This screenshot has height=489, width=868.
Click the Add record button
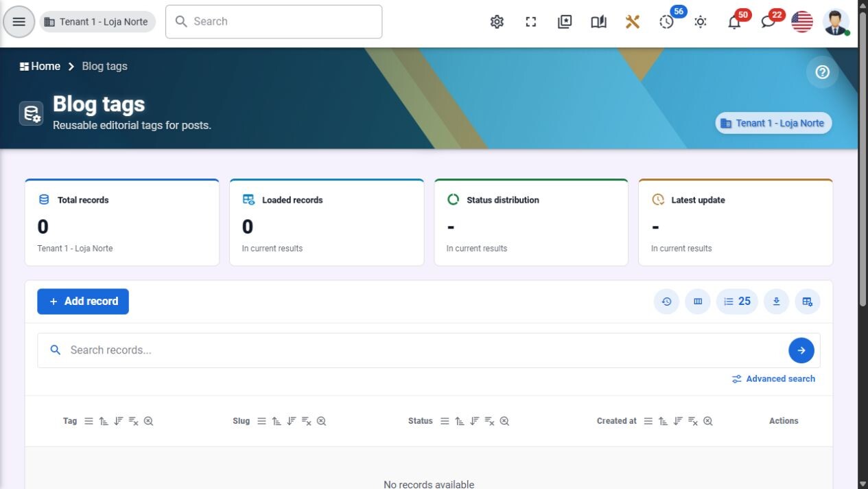coord(83,302)
